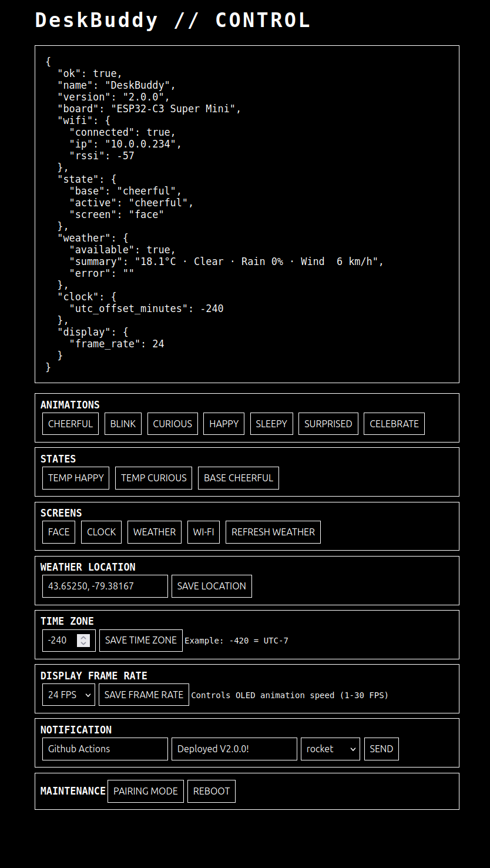This screenshot has height=868, width=490.
Task: Switch to the CLOCK screen
Action: click(x=102, y=532)
